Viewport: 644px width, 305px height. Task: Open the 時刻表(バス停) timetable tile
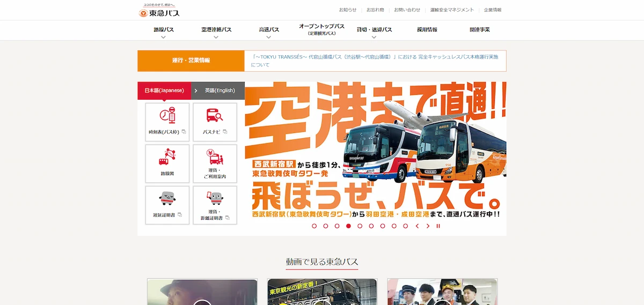(167, 122)
